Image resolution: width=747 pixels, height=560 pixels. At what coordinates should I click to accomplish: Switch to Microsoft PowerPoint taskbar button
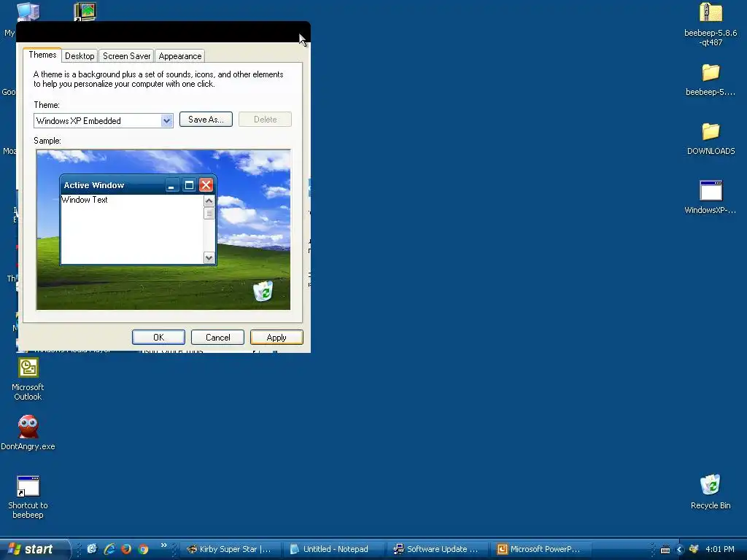point(540,549)
